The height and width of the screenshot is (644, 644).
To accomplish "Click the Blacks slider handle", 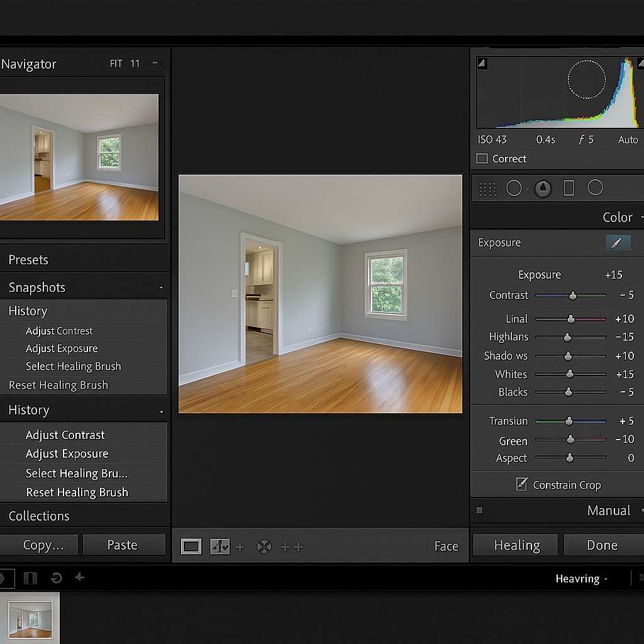I will (x=569, y=392).
